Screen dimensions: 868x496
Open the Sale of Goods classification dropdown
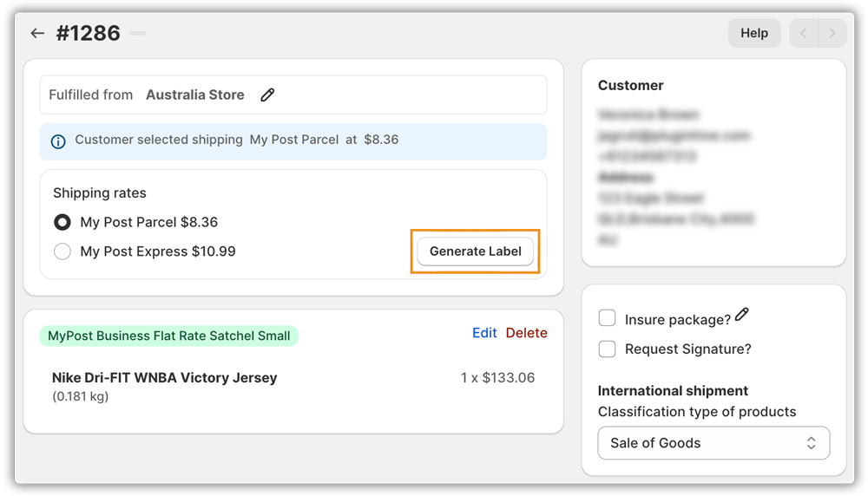pos(713,443)
